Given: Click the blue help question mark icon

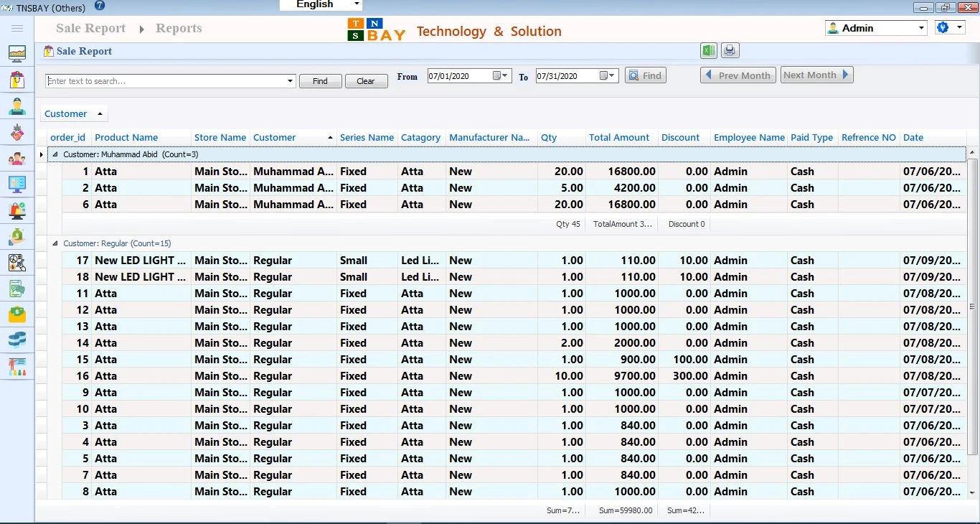Looking at the screenshot, I should pos(100,6).
